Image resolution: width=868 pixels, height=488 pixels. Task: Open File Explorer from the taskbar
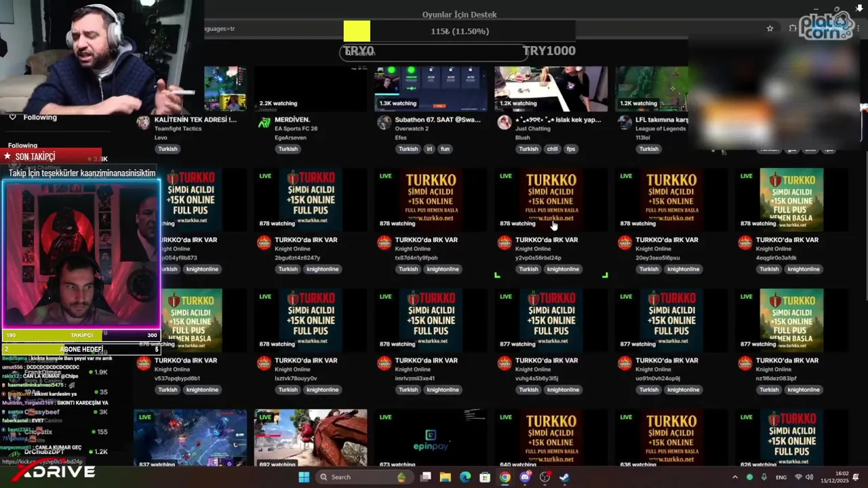(x=446, y=477)
